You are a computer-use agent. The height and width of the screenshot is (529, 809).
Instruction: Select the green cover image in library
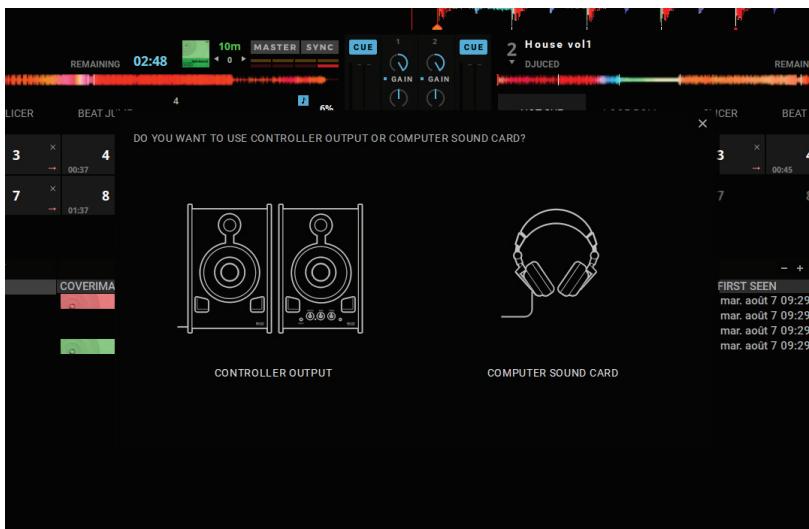(x=88, y=346)
